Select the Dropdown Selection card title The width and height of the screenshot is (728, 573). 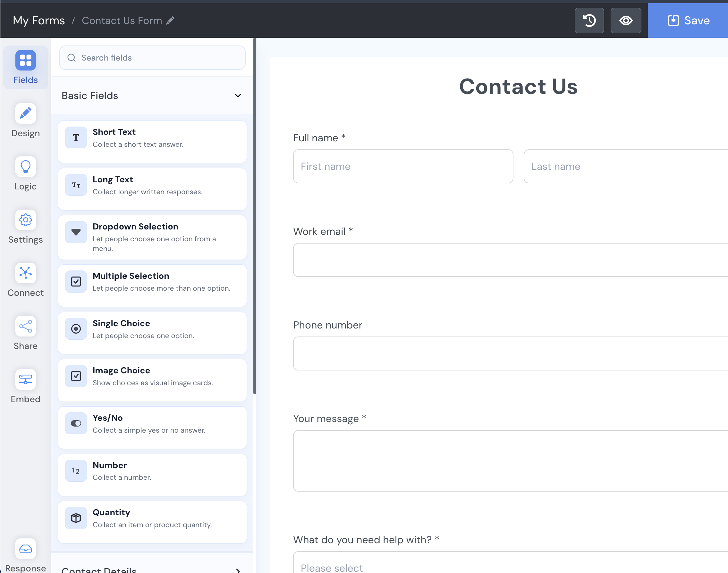click(x=135, y=227)
